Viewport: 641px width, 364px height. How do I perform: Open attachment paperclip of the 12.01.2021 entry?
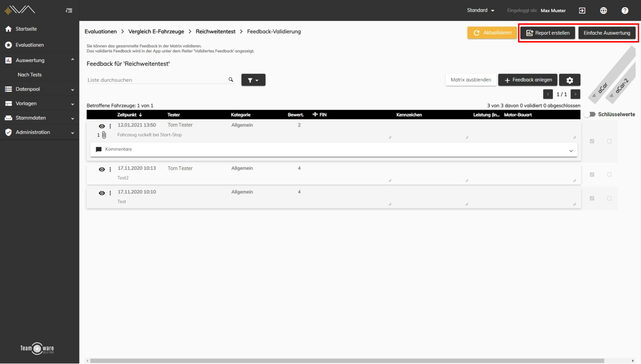pyautogui.click(x=104, y=135)
